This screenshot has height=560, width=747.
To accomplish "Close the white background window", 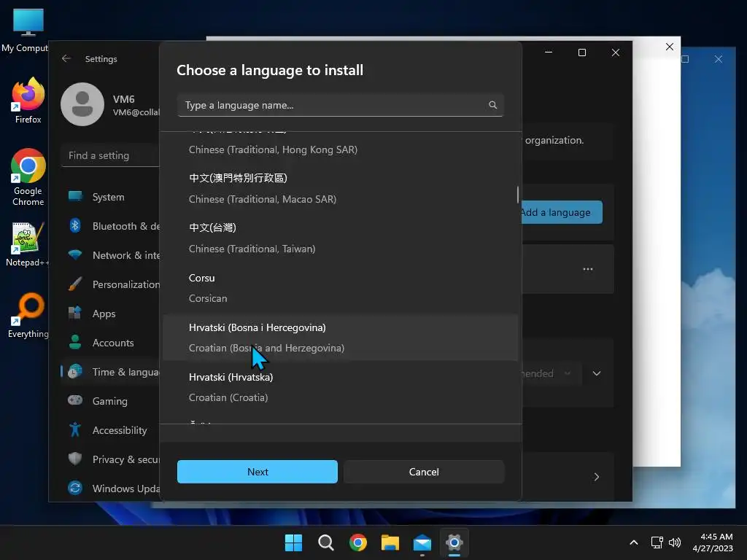I will click(670, 47).
